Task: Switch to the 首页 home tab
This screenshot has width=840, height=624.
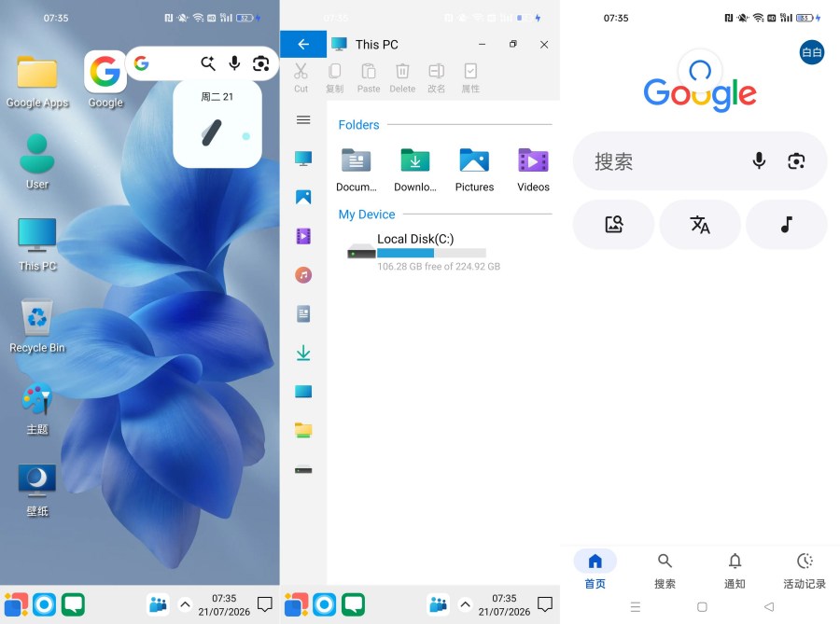Action: [x=595, y=571]
